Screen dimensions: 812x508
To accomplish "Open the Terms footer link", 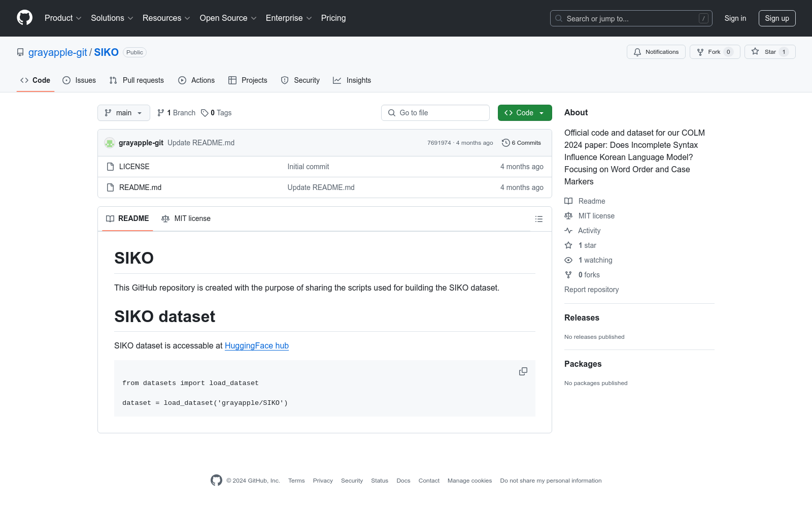I will tap(296, 481).
